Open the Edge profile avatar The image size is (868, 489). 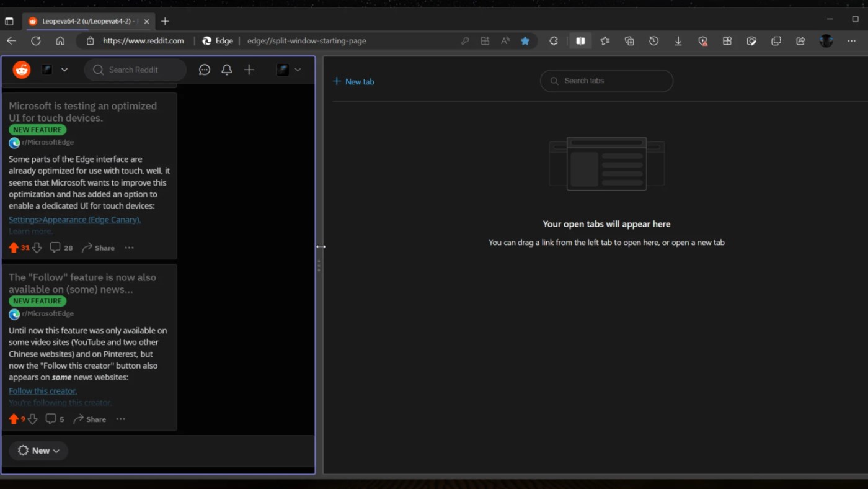pyautogui.click(x=826, y=41)
